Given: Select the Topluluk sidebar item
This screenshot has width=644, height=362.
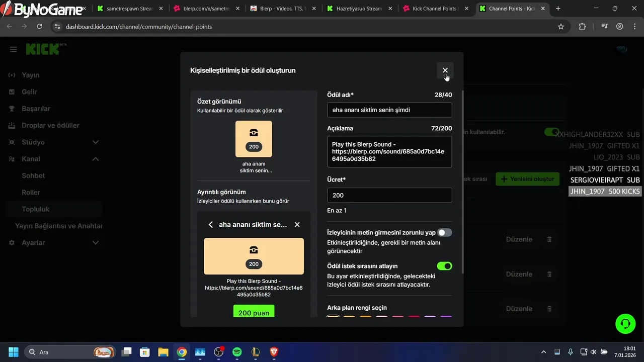Looking at the screenshot, I should coord(54,209).
